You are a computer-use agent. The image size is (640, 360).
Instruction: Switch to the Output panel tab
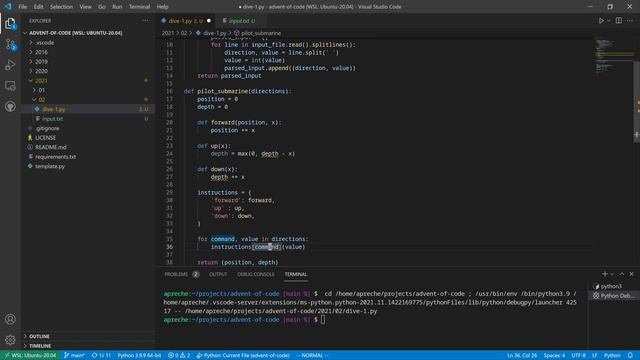tap(218, 274)
